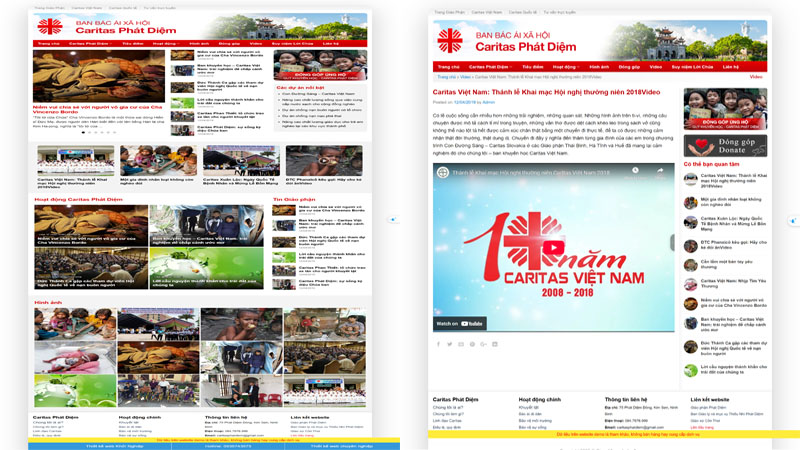The image size is (800, 450).
Task: Open Video in the left homepage navigation bar
Action: 256,44
